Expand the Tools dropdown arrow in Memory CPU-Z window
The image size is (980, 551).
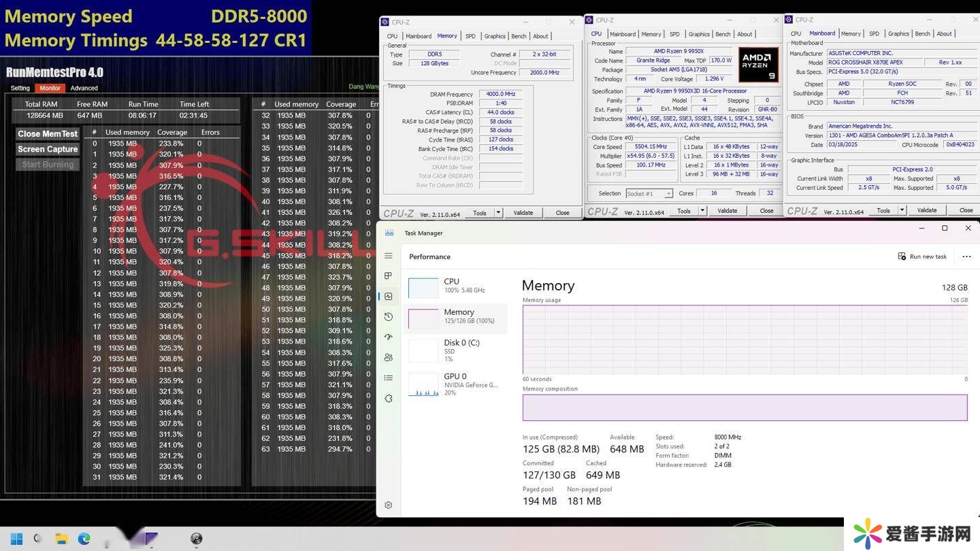pyautogui.click(x=498, y=213)
